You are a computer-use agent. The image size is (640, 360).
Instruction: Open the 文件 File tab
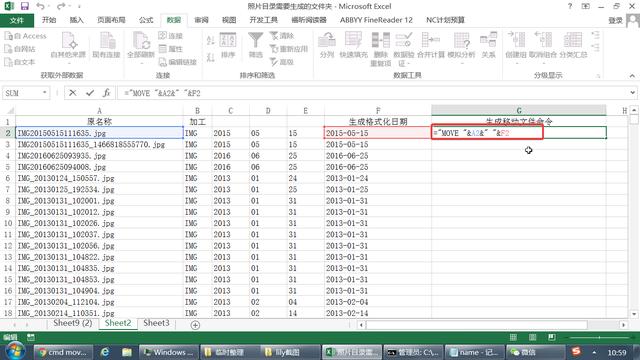(17, 20)
